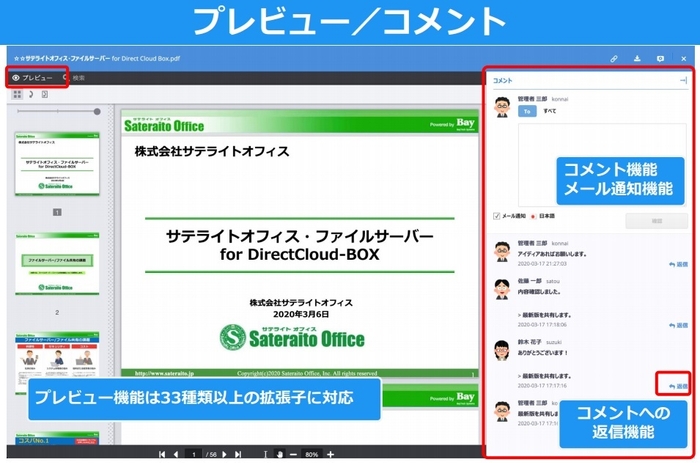700x463 pixels.
Task: Select the プレビュー tab with the eye icon
Action: pos(32,78)
